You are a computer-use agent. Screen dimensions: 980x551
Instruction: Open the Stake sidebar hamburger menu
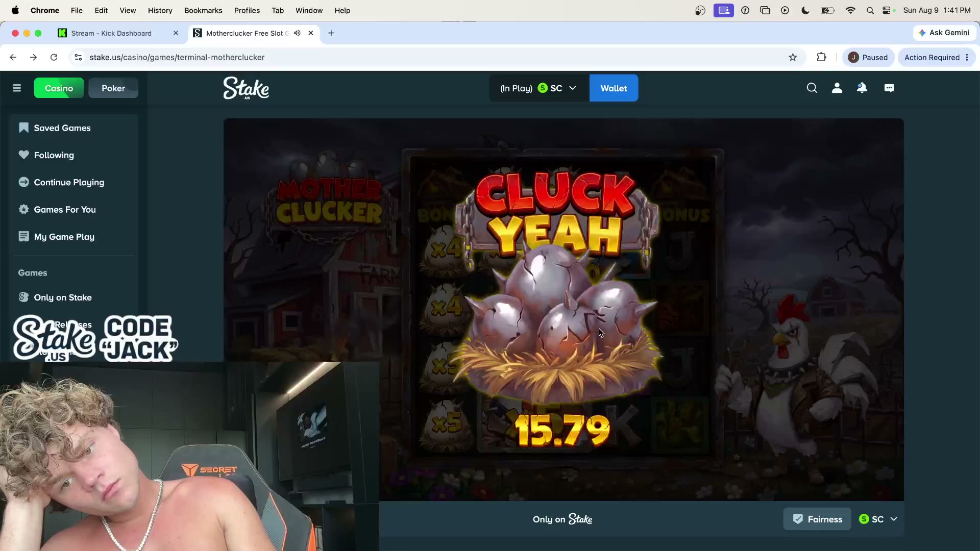(x=17, y=88)
